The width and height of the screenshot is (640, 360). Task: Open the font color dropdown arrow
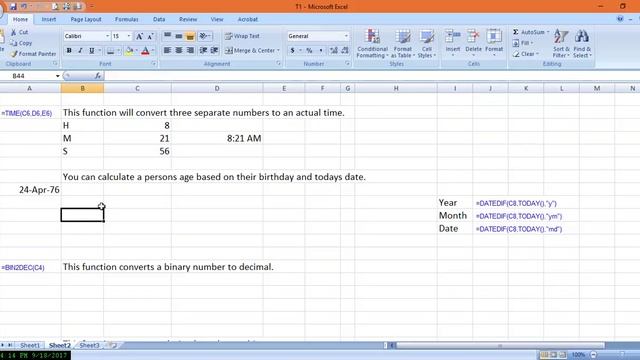[x=153, y=51]
